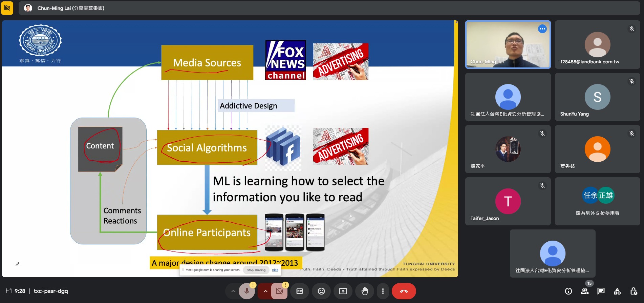This screenshot has height=303, width=644.
Task: Select the Taifer_Jason participant tile
Action: point(508,201)
